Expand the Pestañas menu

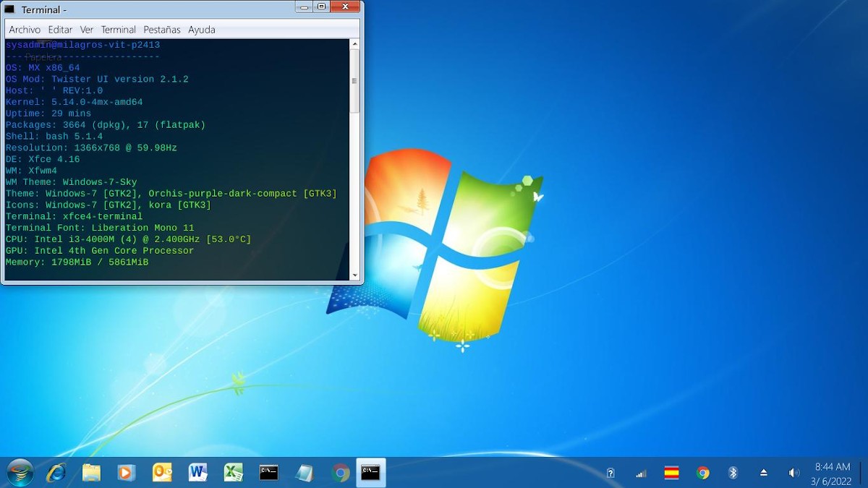pos(162,30)
